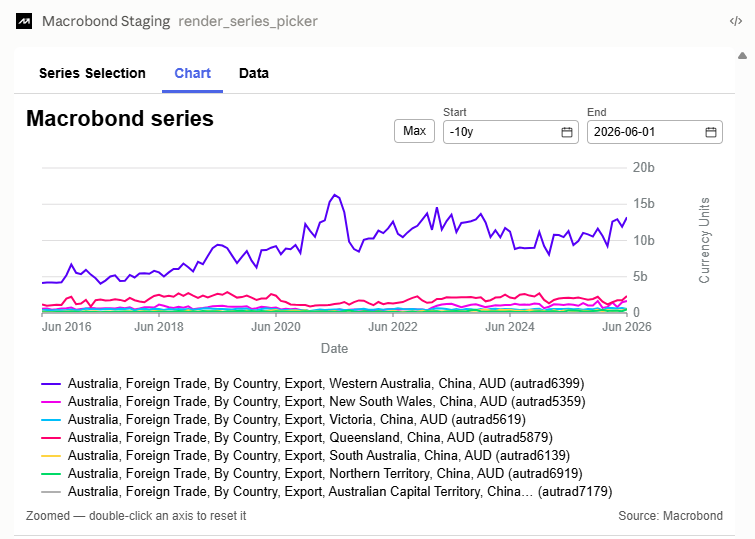The height and width of the screenshot is (539, 755).
Task: Click the purple Western Australia legend line swatch
Action: coord(51,384)
